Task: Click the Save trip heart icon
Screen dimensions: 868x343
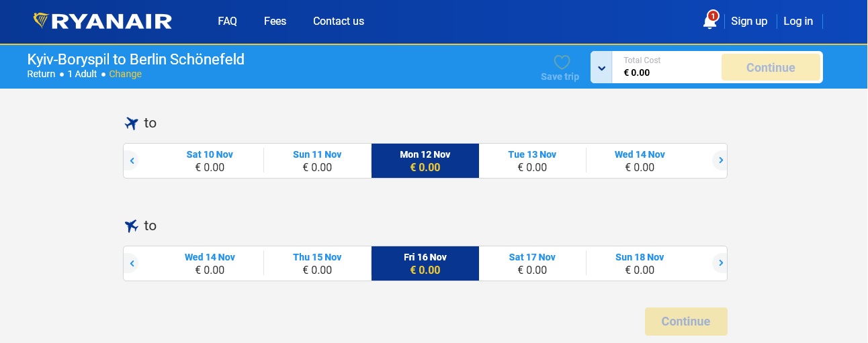Action: tap(562, 62)
